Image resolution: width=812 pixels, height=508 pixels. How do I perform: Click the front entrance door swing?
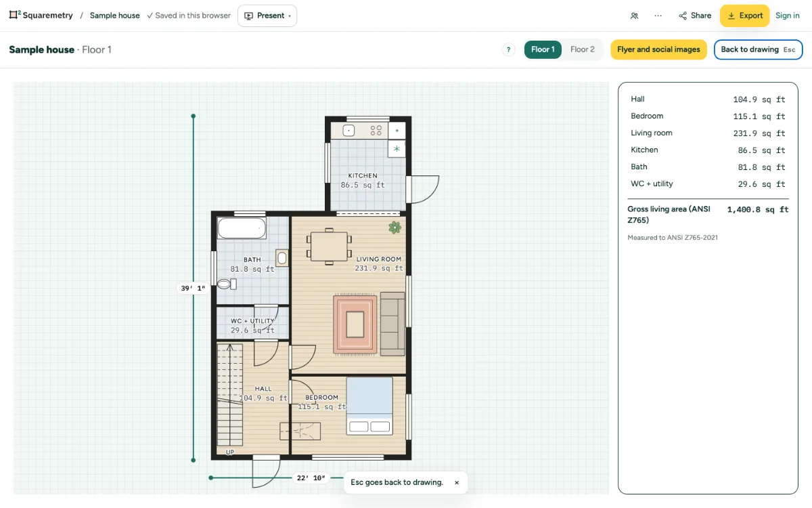click(266, 472)
